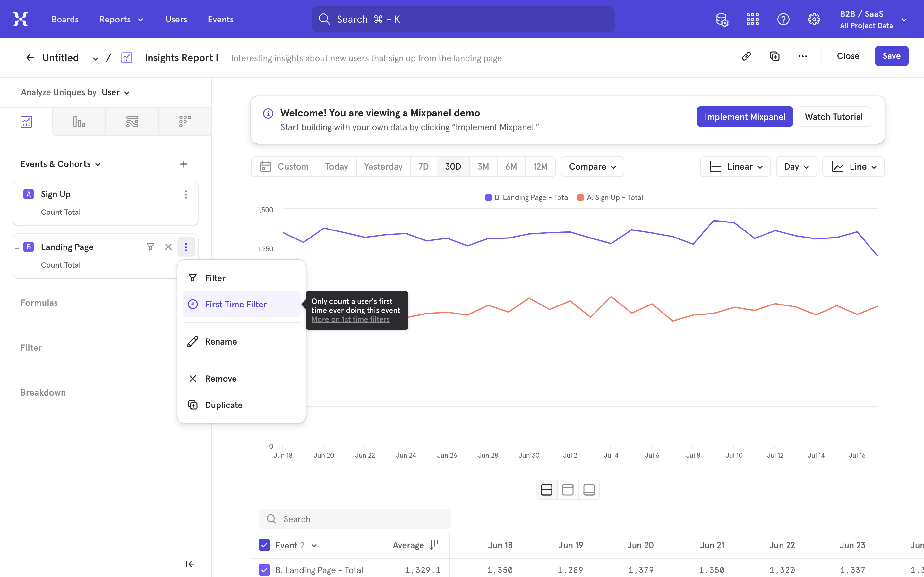Select First Time Filter from context menu
This screenshot has height=577, width=924.
tap(235, 304)
